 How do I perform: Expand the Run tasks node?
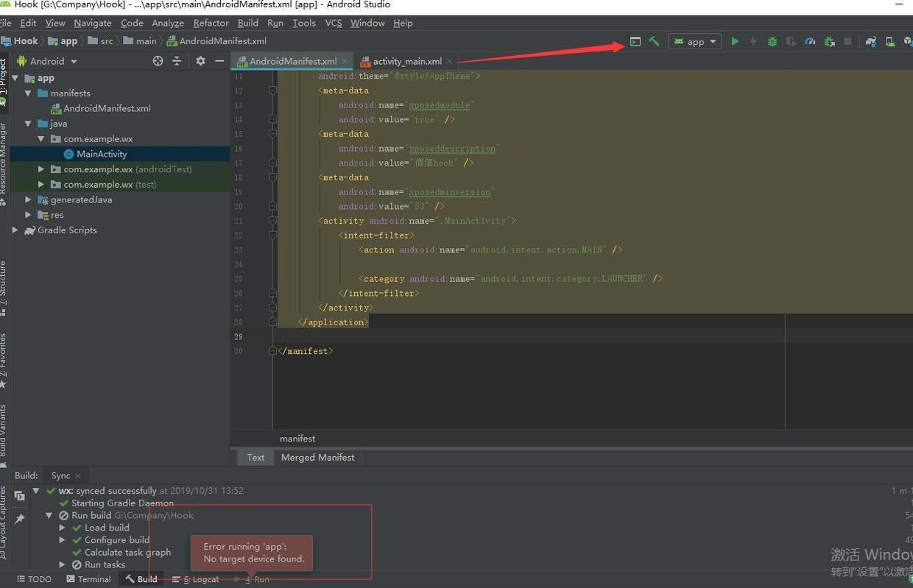(x=63, y=565)
